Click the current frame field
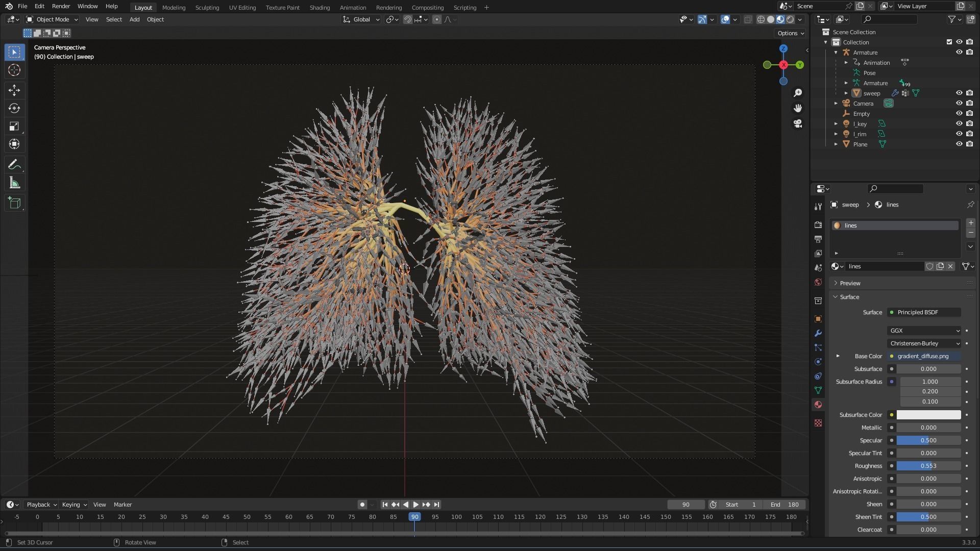Screen dimensions: 980x551 [686, 505]
